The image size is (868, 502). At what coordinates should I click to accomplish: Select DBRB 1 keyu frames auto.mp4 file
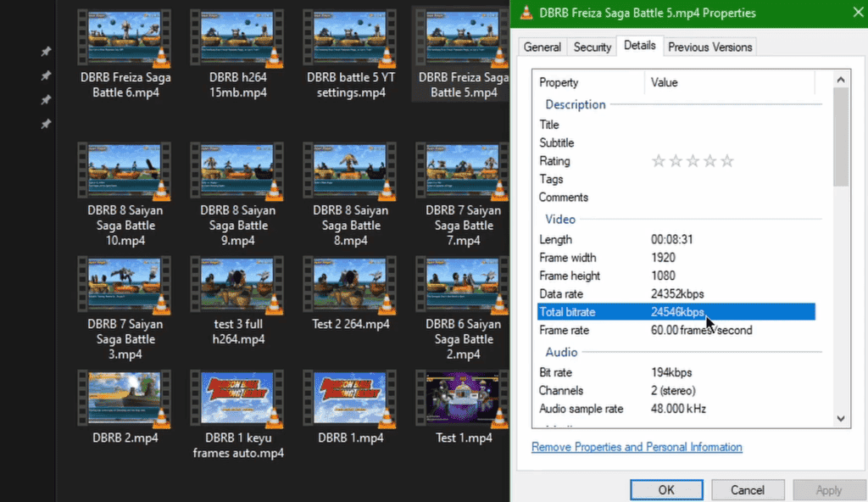[238, 415]
